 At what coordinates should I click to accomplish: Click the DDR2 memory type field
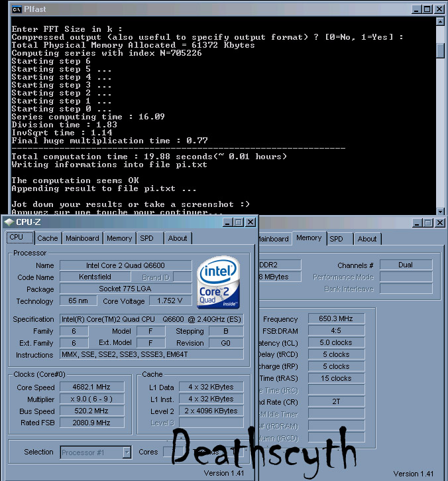click(280, 265)
